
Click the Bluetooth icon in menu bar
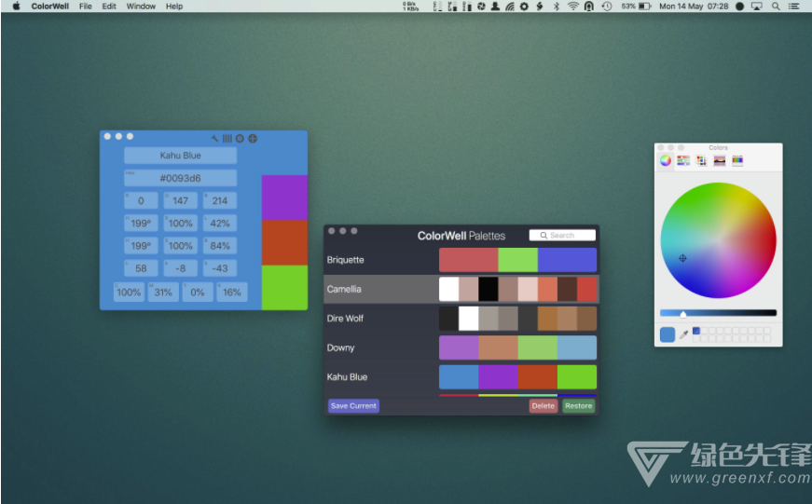pos(557,7)
